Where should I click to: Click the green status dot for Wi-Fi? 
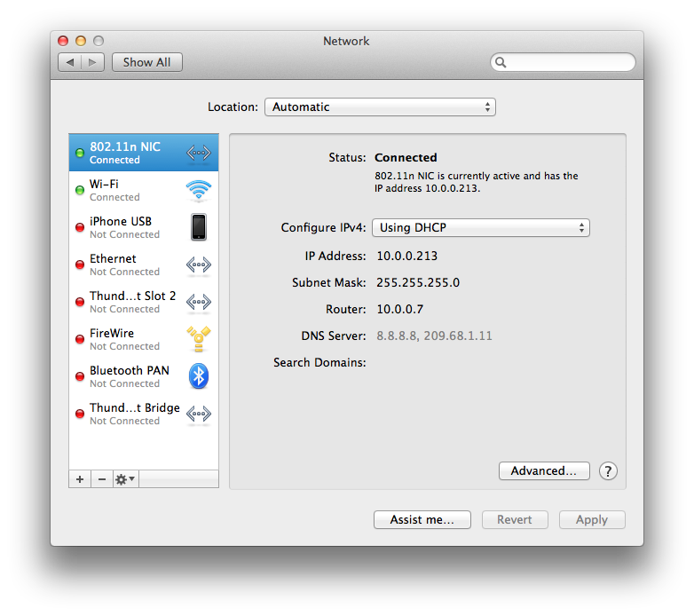click(80, 190)
